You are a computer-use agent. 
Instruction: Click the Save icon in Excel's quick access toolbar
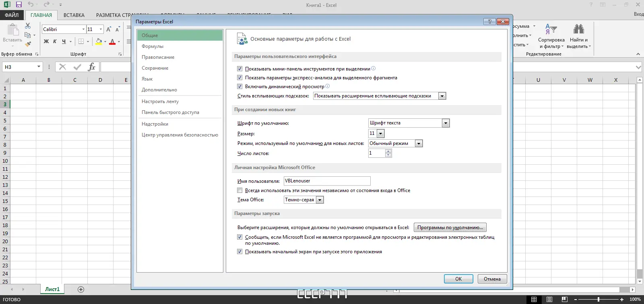[x=19, y=5]
